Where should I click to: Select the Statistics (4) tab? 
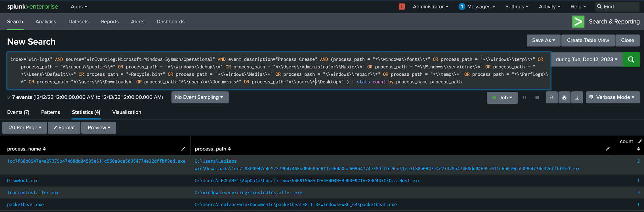(86, 112)
